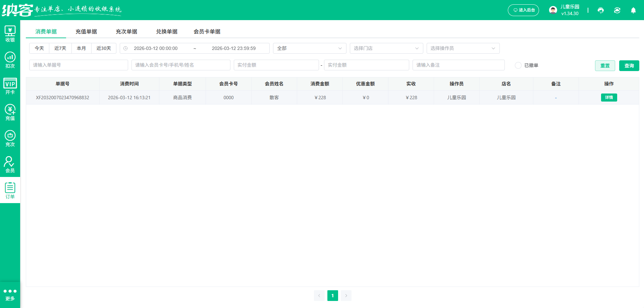
Task: Open the notification bell icon
Action: [x=633, y=10]
